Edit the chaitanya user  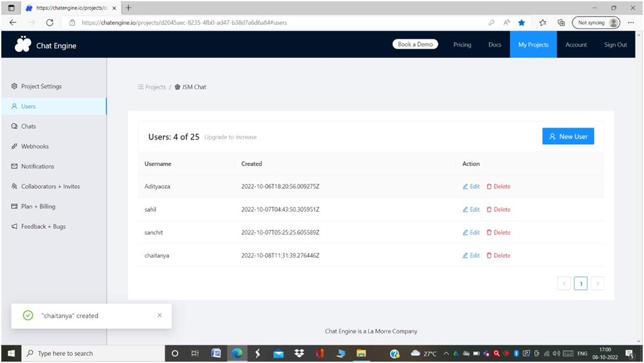click(x=471, y=255)
